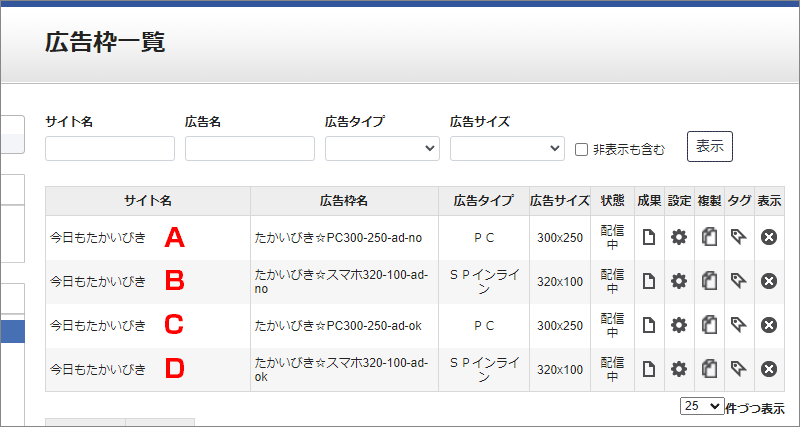Hide the PC300-250-ad-ok ad slot

click(x=769, y=325)
